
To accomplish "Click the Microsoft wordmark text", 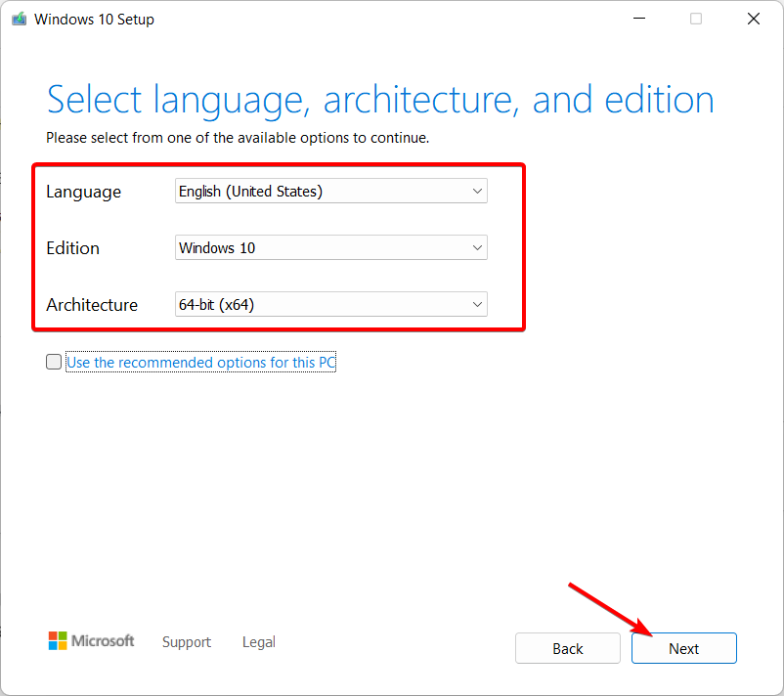I will pyautogui.click(x=103, y=640).
